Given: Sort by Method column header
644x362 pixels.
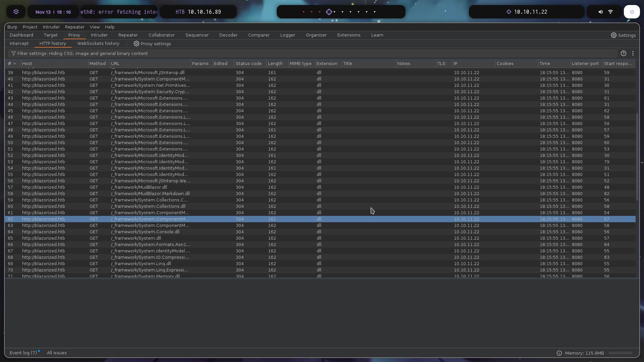Looking at the screenshot, I should click(99, 63).
